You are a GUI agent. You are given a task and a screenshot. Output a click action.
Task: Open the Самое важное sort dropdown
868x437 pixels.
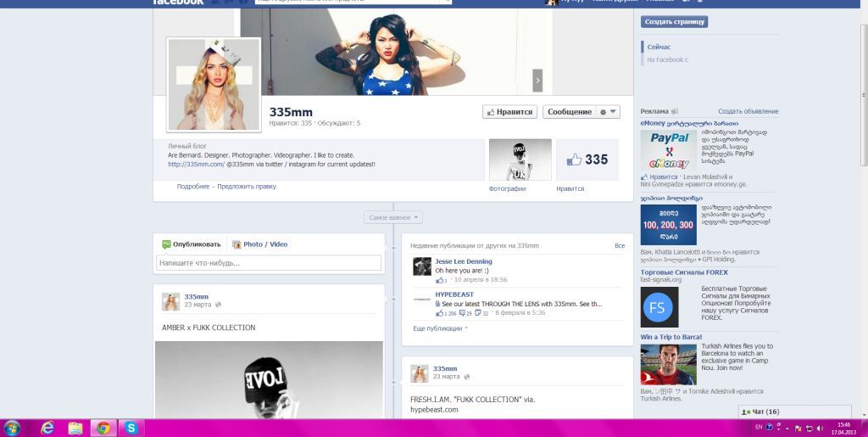[393, 218]
